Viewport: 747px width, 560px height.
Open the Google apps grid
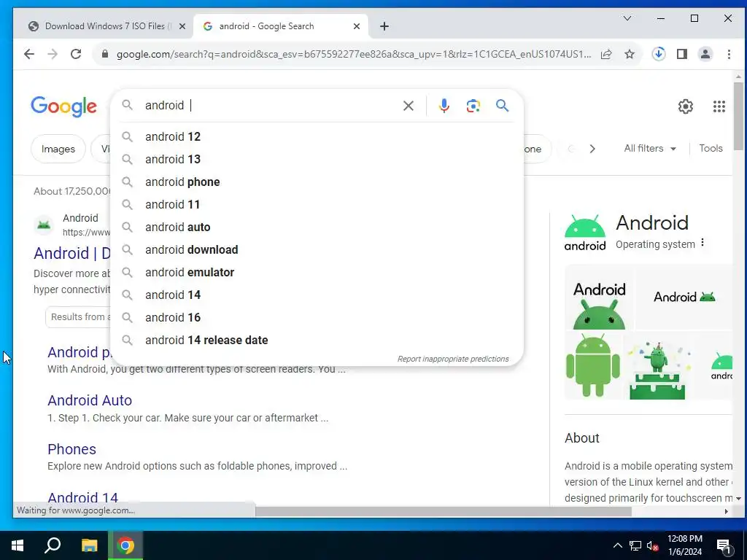719,106
